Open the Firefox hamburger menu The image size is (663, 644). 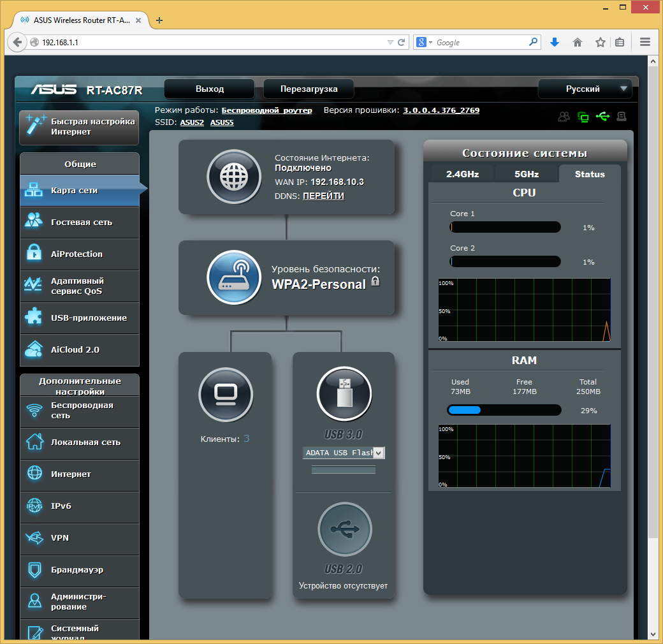click(x=645, y=42)
